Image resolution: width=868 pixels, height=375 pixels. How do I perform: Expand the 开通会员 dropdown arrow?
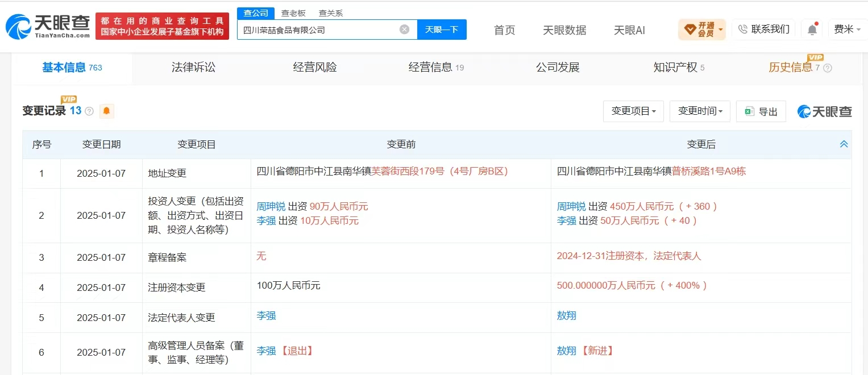click(x=721, y=29)
